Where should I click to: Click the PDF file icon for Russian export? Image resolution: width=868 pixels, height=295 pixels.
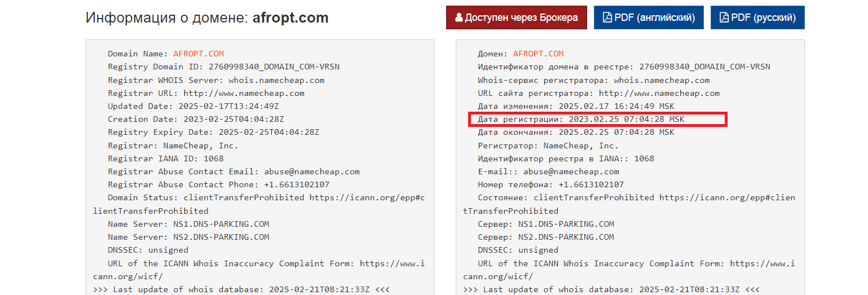click(x=724, y=17)
